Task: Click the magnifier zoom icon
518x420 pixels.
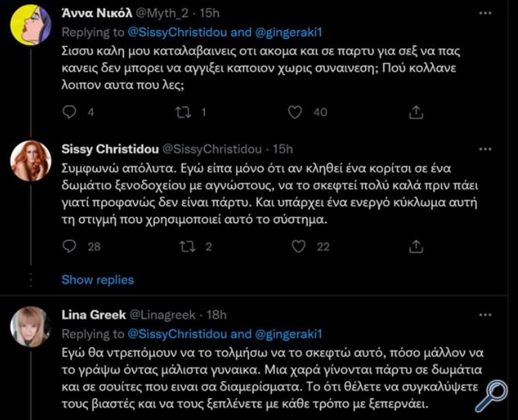Action: (x=491, y=395)
